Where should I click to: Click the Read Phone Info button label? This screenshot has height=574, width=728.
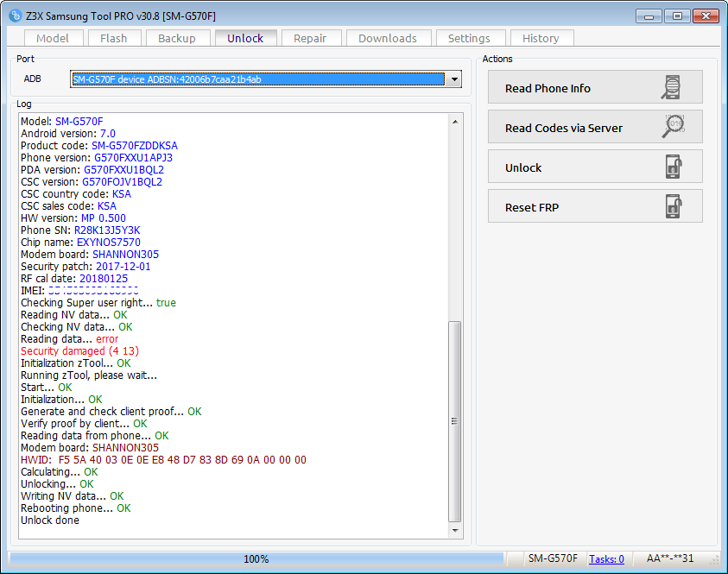pos(548,88)
